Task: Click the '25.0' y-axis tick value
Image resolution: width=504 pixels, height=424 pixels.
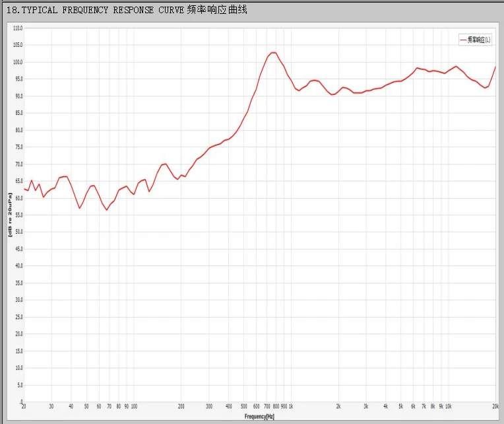Action: [x=19, y=317]
